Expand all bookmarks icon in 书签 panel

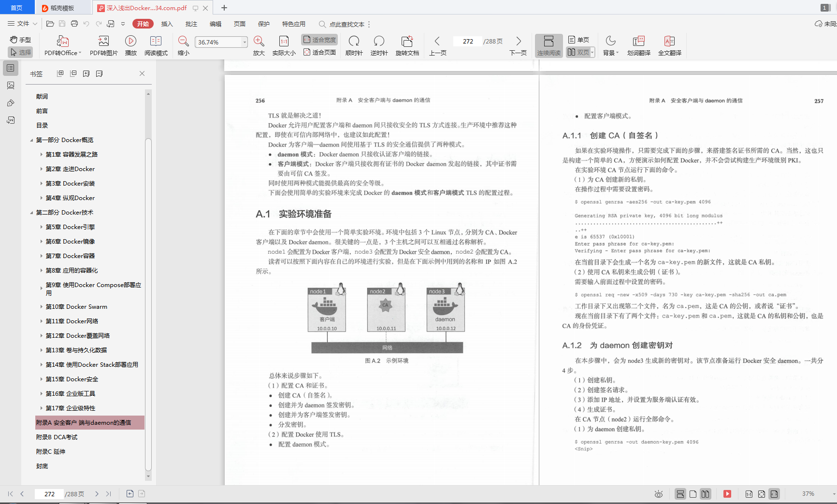click(x=60, y=73)
